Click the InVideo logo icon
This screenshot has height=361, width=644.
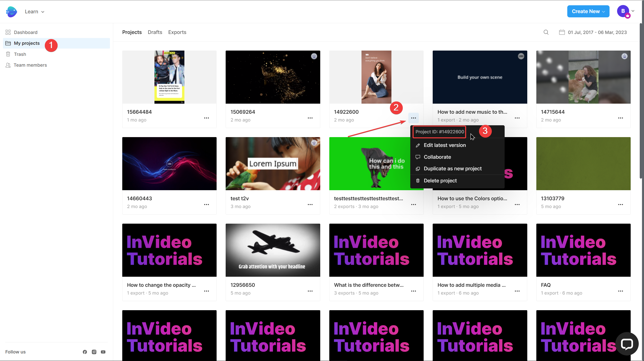12,12
